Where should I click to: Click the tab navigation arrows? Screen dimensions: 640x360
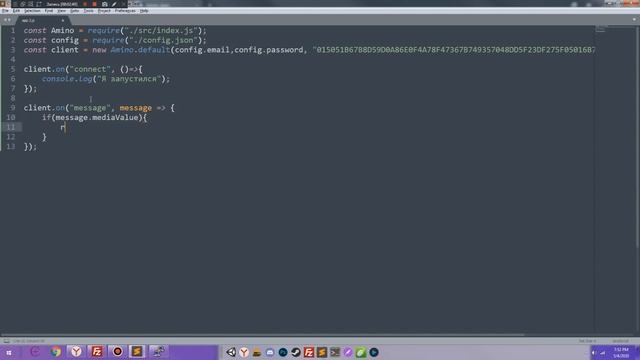[x=7, y=20]
